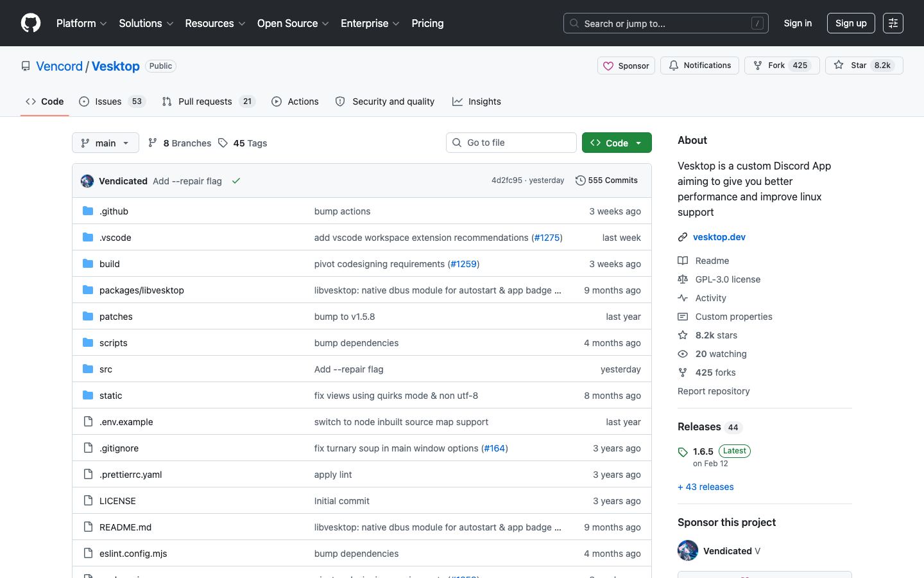Click the green commit status checkmark
This screenshot has width=924, height=578.
(x=236, y=181)
